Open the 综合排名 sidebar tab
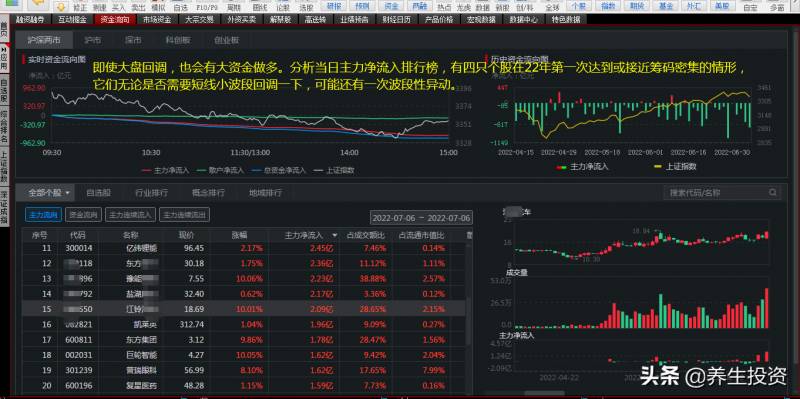 pos(4,126)
